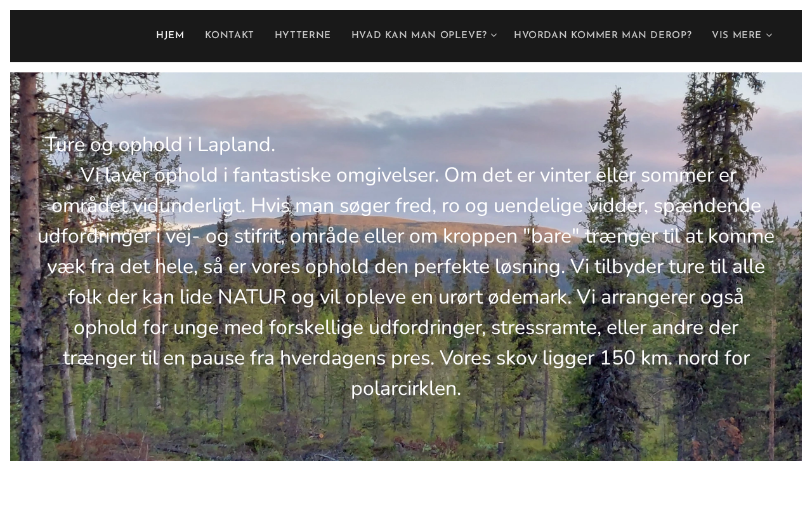Expand chevron beside HVAD KAN MAN OPLEVE?
The image size is (812, 508).
494,36
